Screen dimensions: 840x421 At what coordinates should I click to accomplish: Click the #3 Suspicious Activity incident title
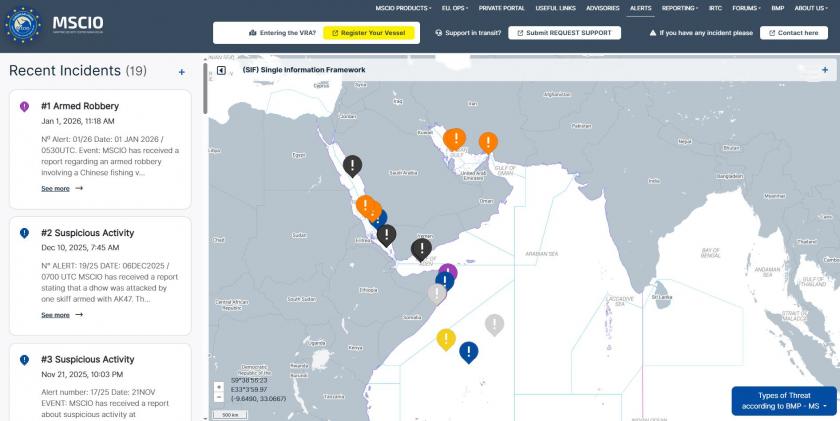tap(88, 359)
